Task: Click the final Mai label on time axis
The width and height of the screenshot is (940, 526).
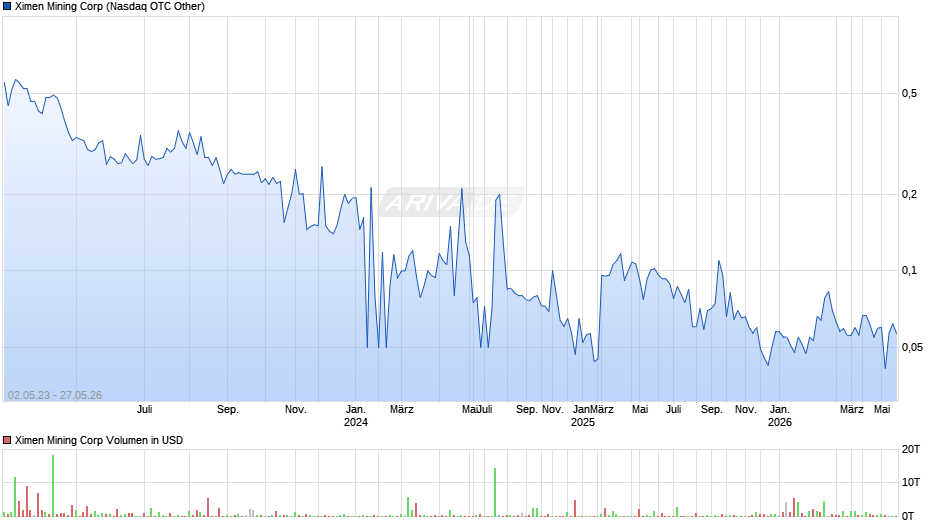Action: click(x=882, y=409)
